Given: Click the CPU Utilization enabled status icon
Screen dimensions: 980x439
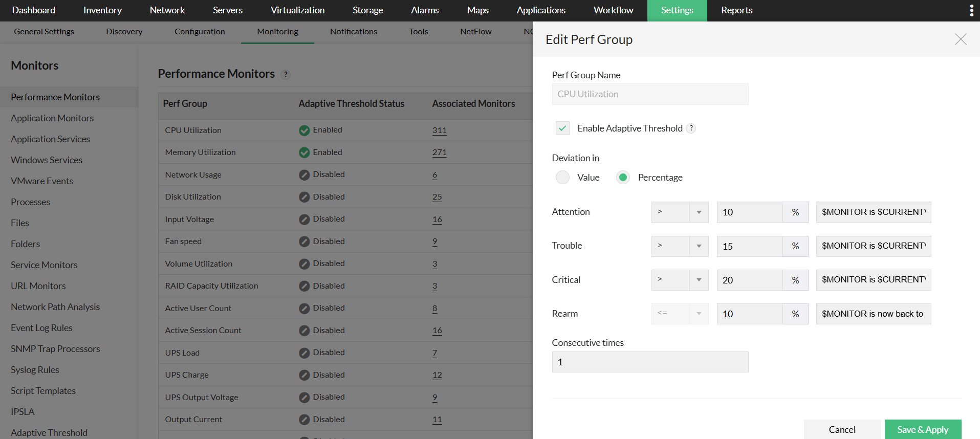Looking at the screenshot, I should pyautogui.click(x=304, y=130).
